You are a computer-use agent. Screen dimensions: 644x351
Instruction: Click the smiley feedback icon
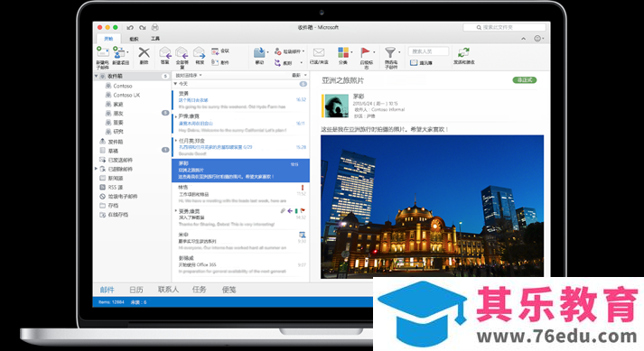[537, 38]
